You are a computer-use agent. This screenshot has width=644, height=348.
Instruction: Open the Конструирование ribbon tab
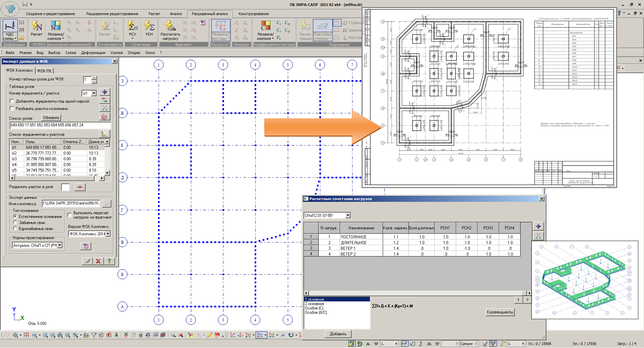pyautogui.click(x=253, y=14)
